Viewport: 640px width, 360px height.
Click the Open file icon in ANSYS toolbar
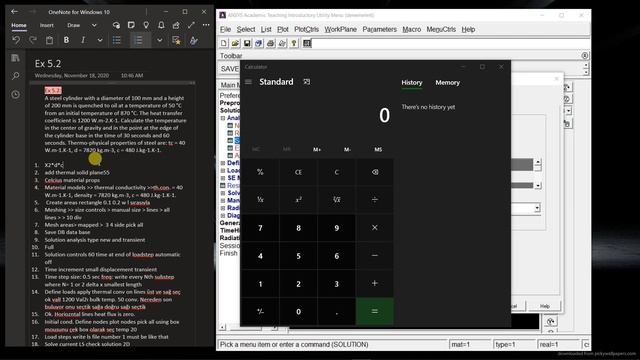click(235, 43)
